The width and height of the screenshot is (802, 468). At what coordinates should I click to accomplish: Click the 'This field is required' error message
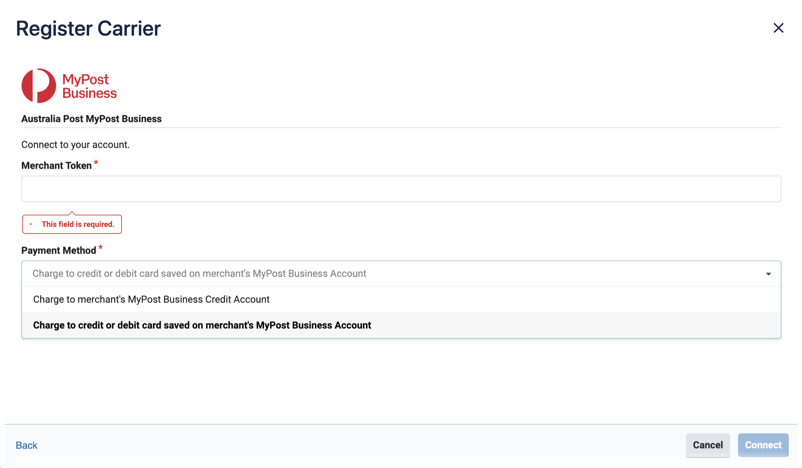77,225
